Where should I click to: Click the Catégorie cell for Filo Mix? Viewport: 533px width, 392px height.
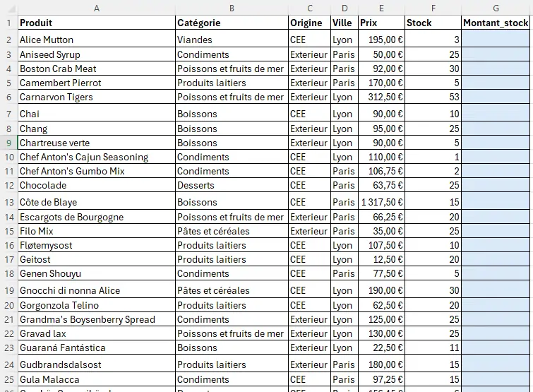pyautogui.click(x=232, y=231)
